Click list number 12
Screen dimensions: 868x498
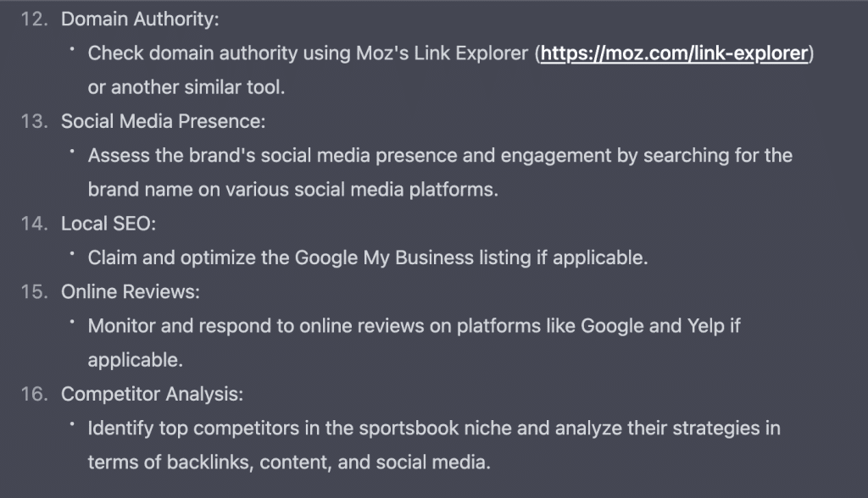coord(34,19)
